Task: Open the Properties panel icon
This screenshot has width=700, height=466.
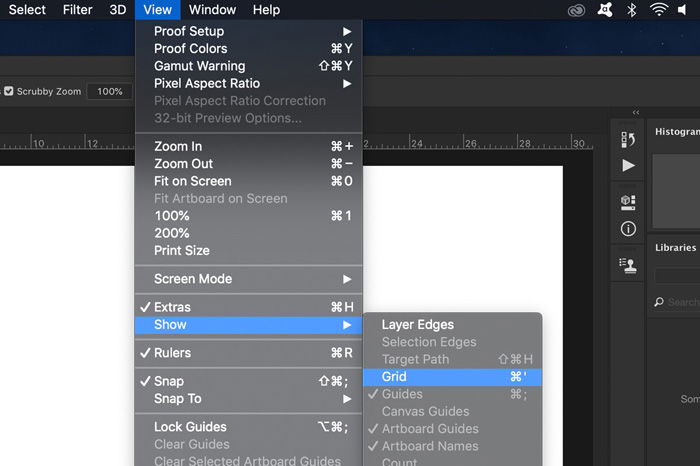Action: pyautogui.click(x=628, y=203)
